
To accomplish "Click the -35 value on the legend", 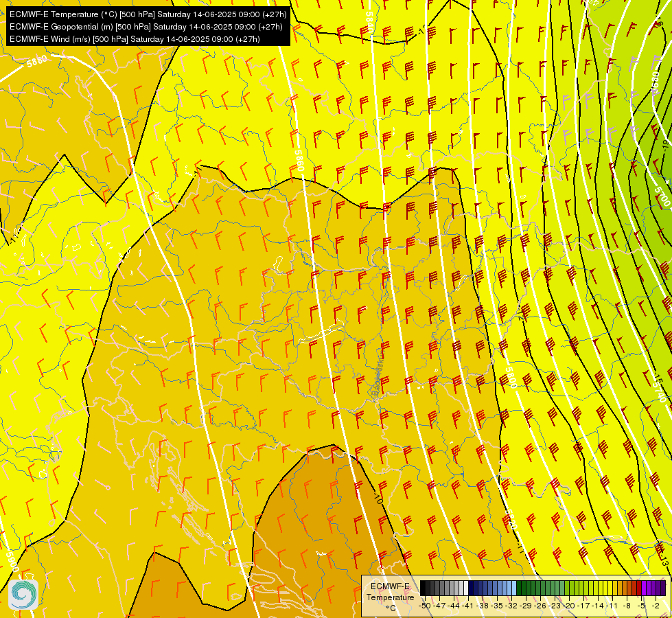I will [x=497, y=606].
